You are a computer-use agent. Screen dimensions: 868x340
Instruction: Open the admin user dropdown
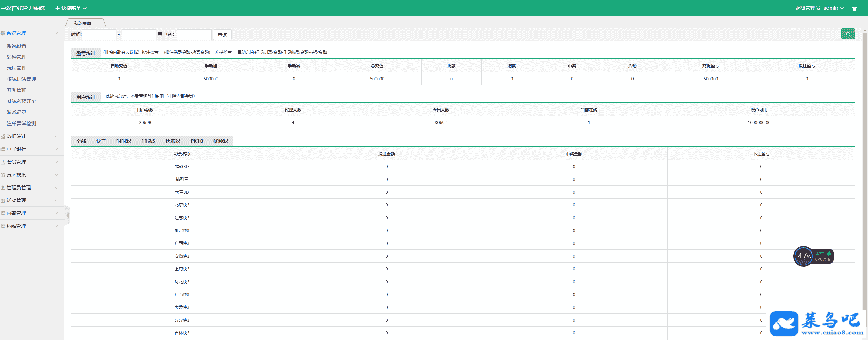(833, 8)
